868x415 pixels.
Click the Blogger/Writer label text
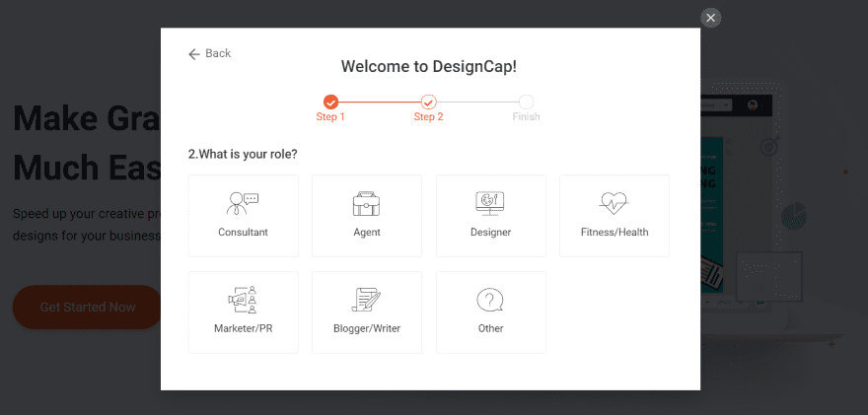coord(367,328)
